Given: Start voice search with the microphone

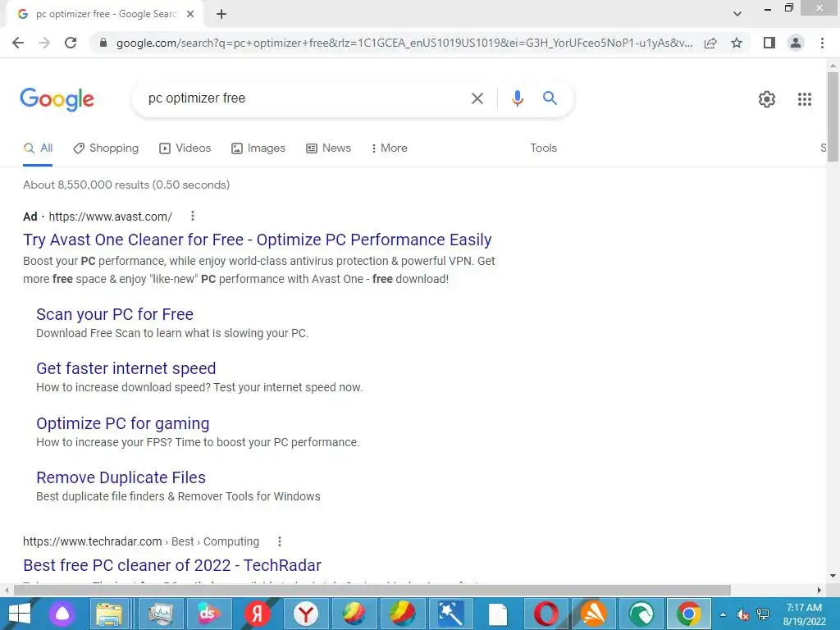Looking at the screenshot, I should point(517,98).
